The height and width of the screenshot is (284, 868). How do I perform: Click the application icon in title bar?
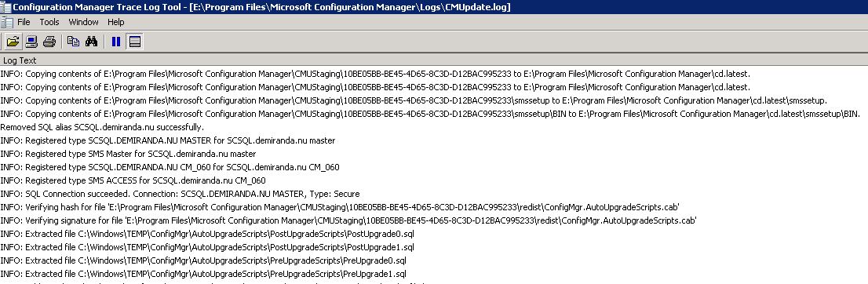pos(5,6)
